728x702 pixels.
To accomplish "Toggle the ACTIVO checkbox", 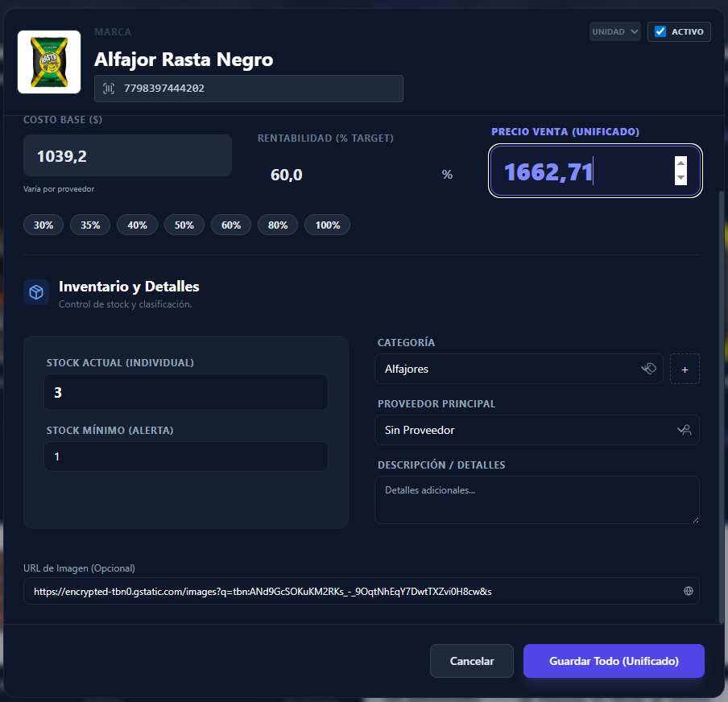I will (662, 31).
